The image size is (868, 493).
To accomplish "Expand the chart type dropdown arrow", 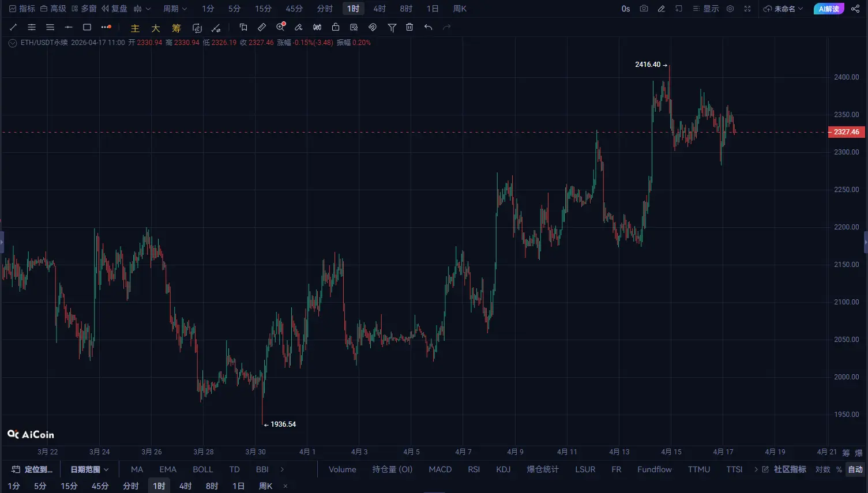I will (x=148, y=9).
